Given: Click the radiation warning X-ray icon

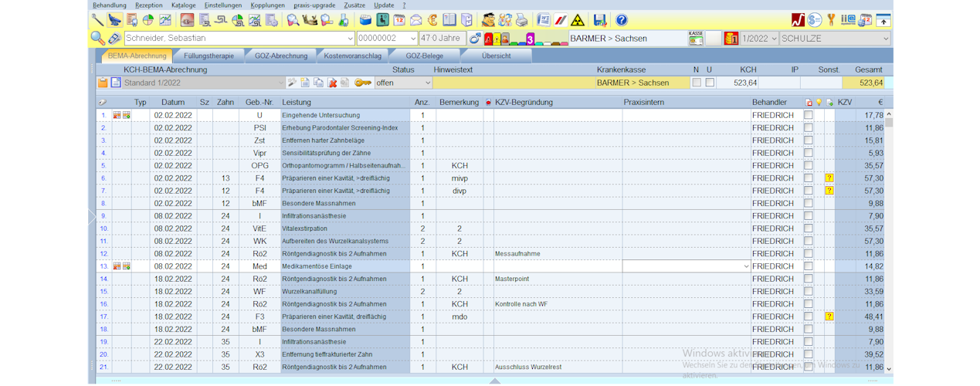Looking at the screenshot, I should click(x=577, y=20).
